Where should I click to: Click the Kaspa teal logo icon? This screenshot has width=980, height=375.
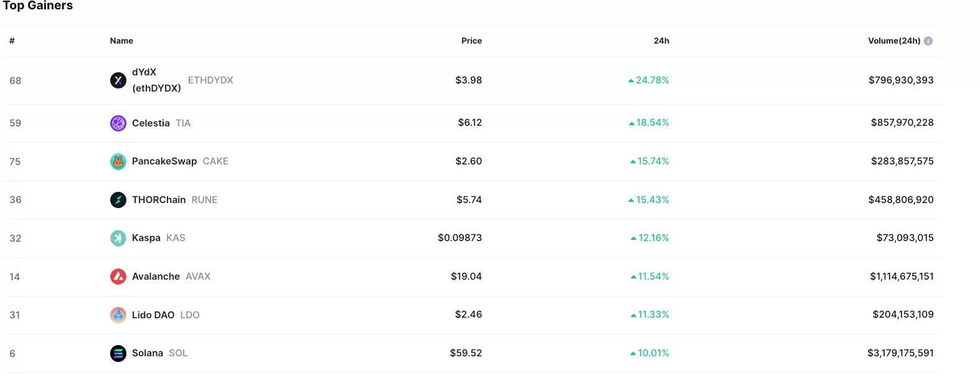pos(118,238)
